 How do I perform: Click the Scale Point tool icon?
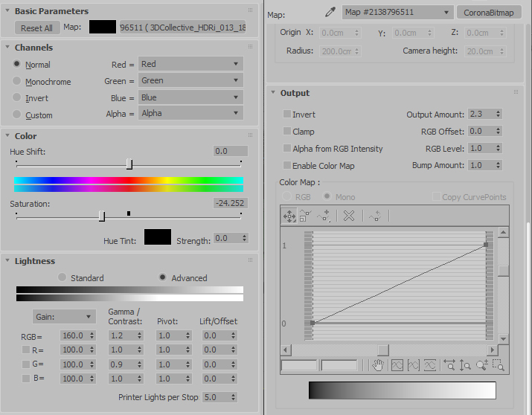click(305, 216)
